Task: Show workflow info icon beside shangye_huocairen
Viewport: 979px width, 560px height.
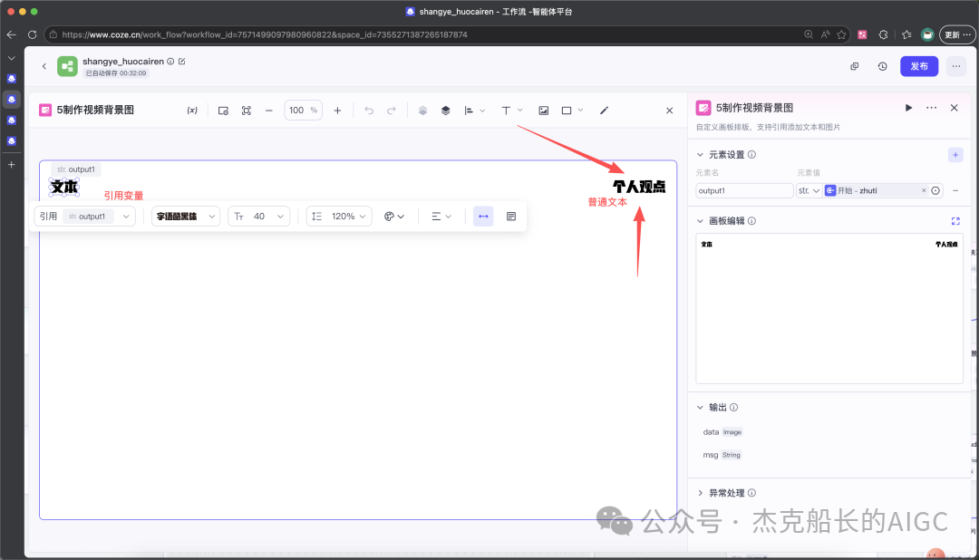Action: 170,62
